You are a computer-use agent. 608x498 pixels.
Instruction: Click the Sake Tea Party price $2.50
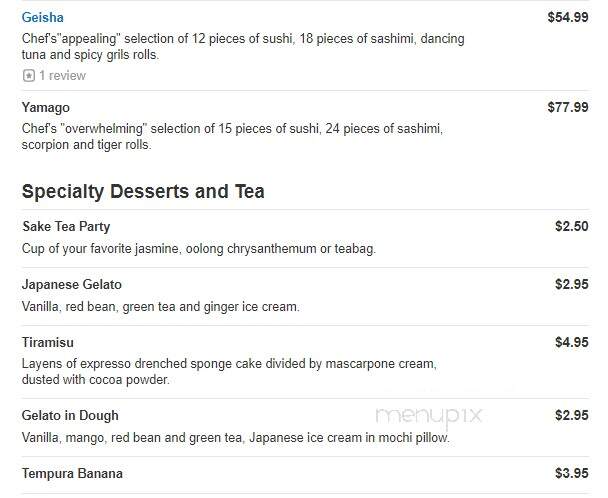click(x=572, y=227)
